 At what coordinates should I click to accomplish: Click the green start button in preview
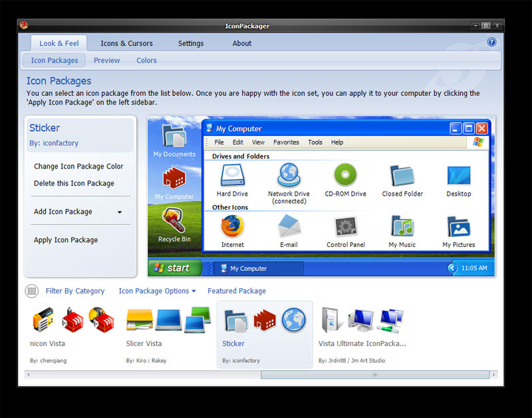pyautogui.click(x=175, y=268)
